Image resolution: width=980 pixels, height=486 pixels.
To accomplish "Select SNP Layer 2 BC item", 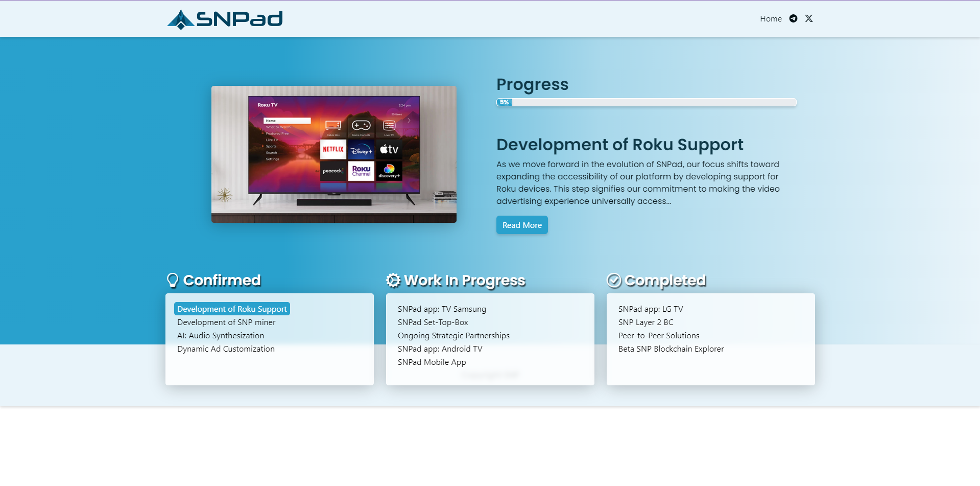I will click(646, 322).
